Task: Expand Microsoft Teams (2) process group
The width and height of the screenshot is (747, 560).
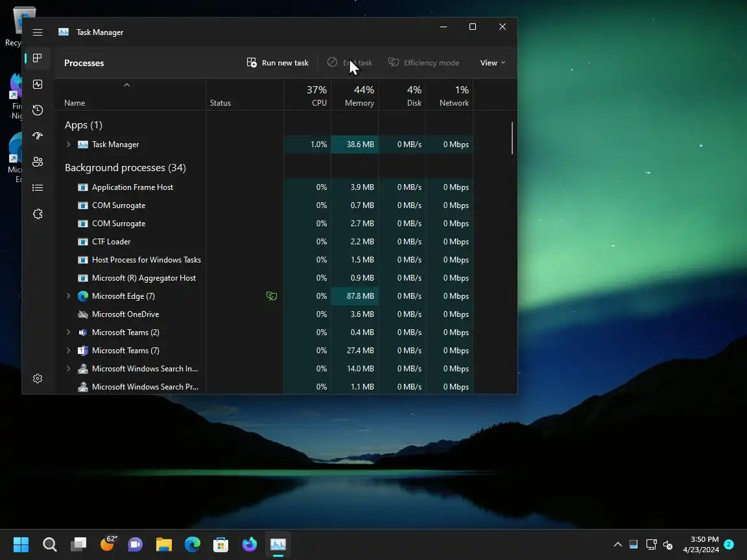Action: (69, 332)
